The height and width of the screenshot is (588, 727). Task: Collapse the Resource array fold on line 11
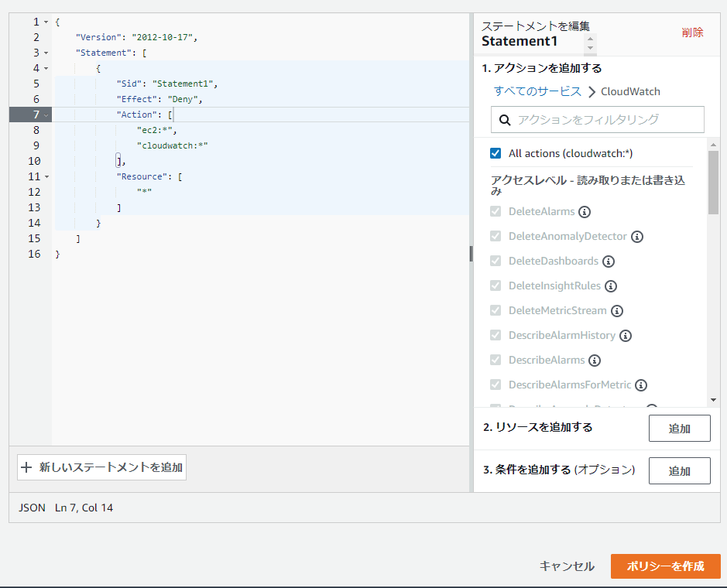coord(46,176)
